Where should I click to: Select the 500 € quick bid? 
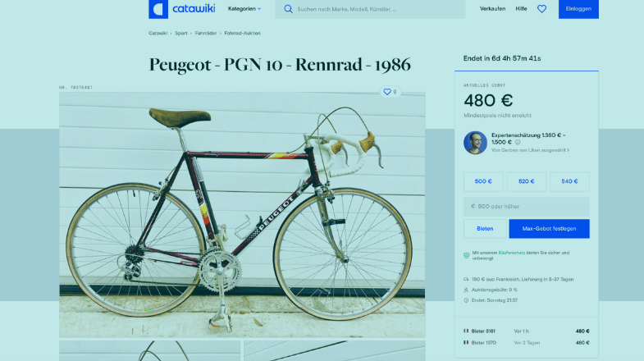[483, 181]
